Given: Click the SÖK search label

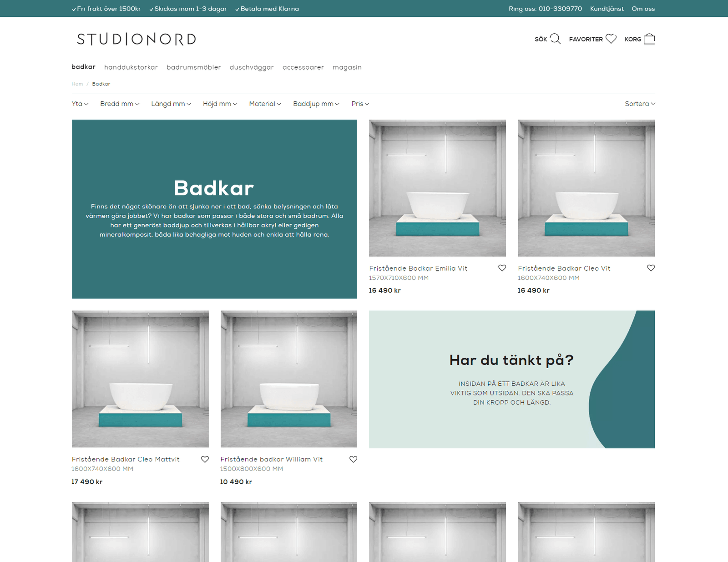Looking at the screenshot, I should pyautogui.click(x=541, y=40).
